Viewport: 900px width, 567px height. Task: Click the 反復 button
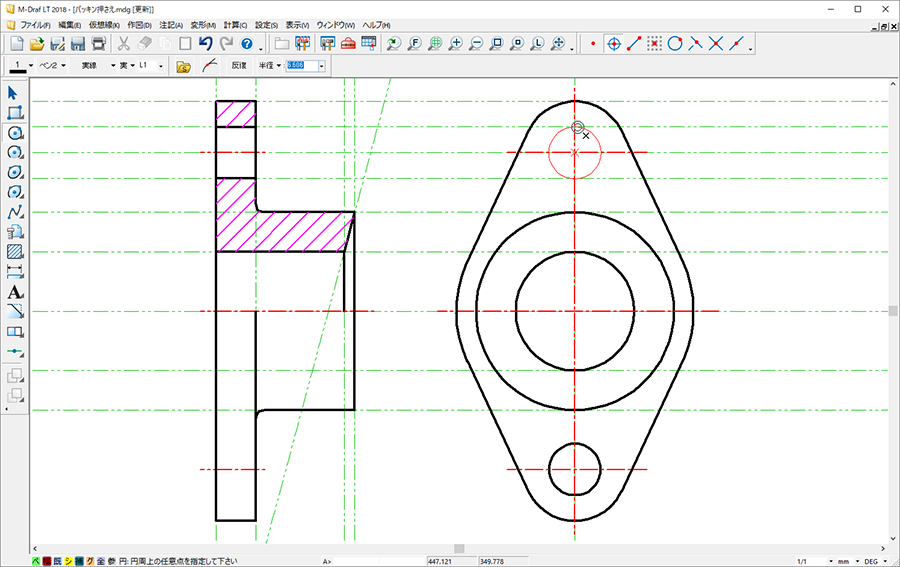pos(238,66)
